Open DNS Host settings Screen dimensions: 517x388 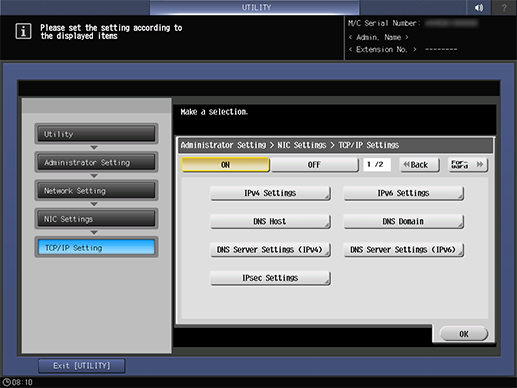(x=270, y=222)
